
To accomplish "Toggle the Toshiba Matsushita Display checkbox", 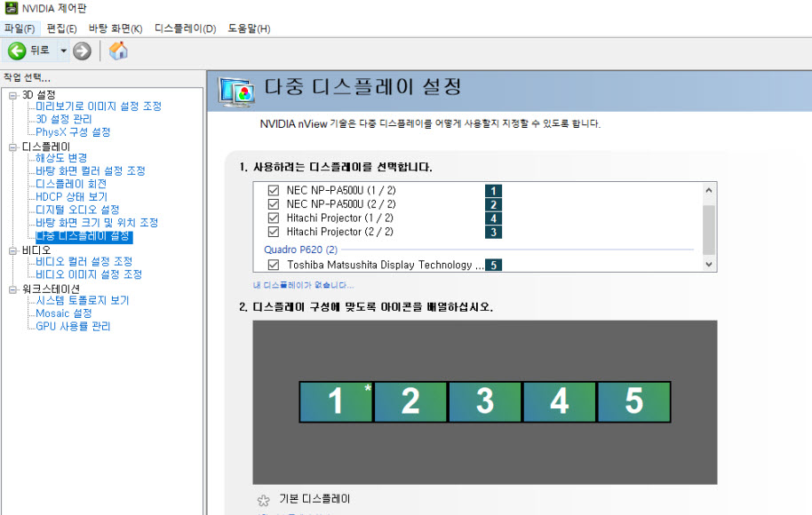I will [x=274, y=265].
